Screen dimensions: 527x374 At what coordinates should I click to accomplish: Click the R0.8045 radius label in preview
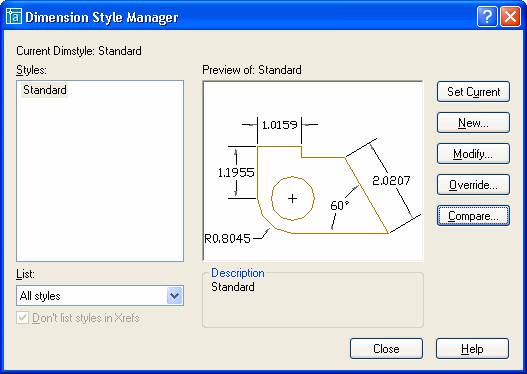228,239
